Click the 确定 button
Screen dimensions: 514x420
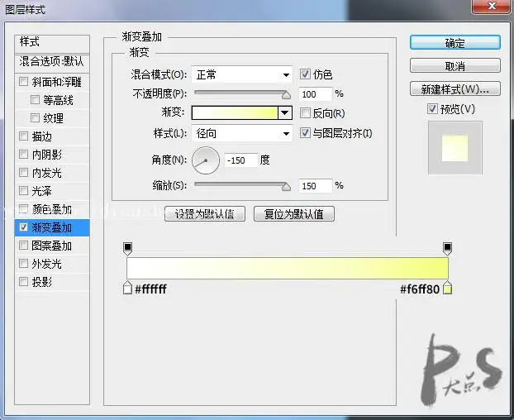455,43
